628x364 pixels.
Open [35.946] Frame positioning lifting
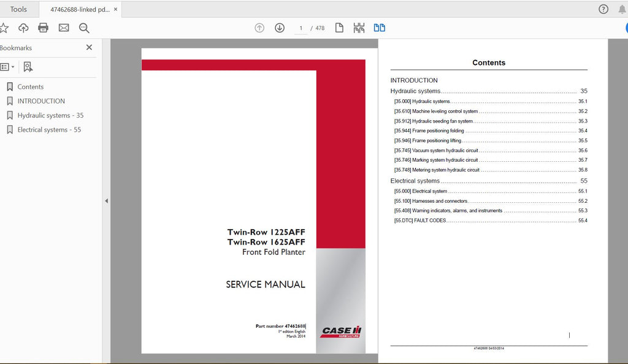(491, 141)
